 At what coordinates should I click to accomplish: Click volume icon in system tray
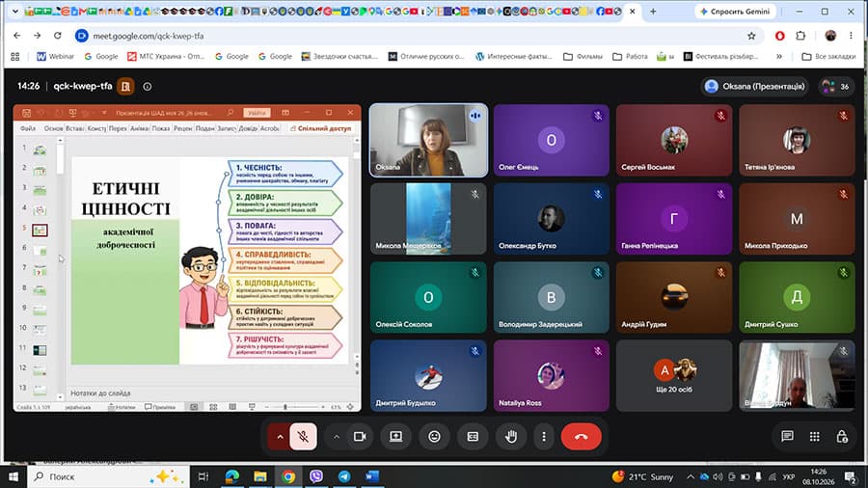718,476
